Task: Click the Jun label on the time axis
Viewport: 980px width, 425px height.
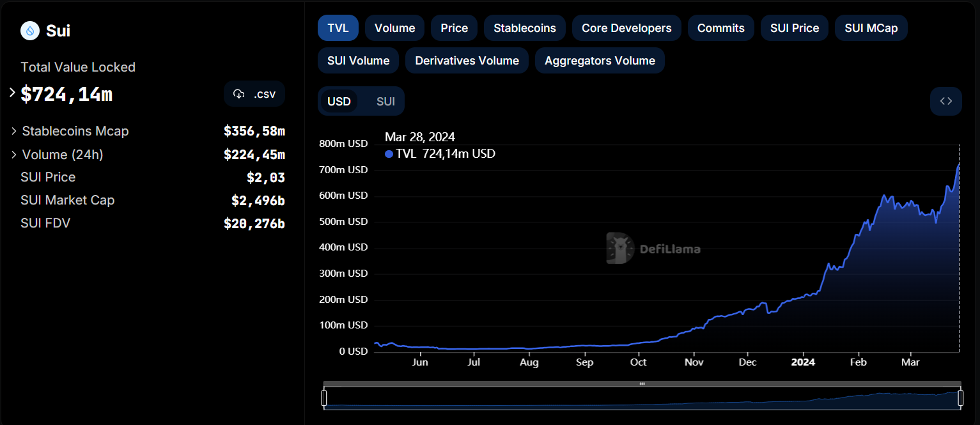Action: pyautogui.click(x=420, y=362)
